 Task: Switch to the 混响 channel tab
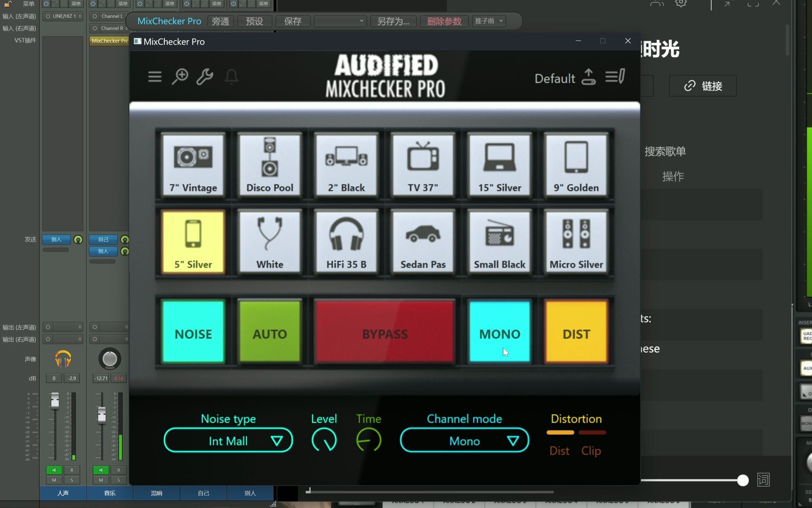pyautogui.click(x=156, y=493)
